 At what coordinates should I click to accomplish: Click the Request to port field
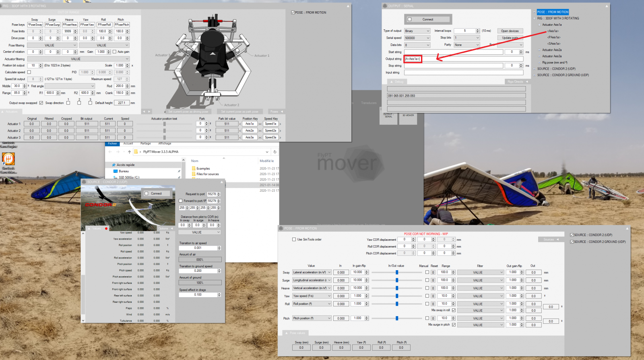click(x=214, y=194)
